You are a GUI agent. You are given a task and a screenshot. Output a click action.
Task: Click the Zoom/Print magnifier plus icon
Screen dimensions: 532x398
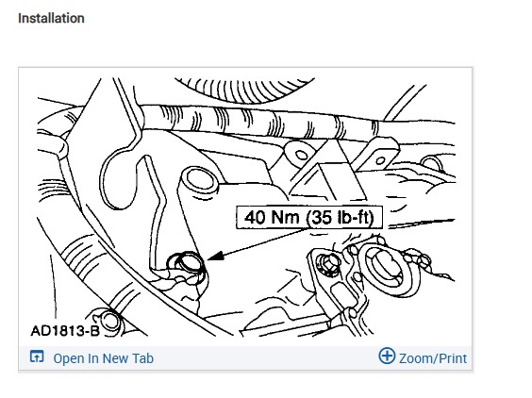[x=387, y=356]
